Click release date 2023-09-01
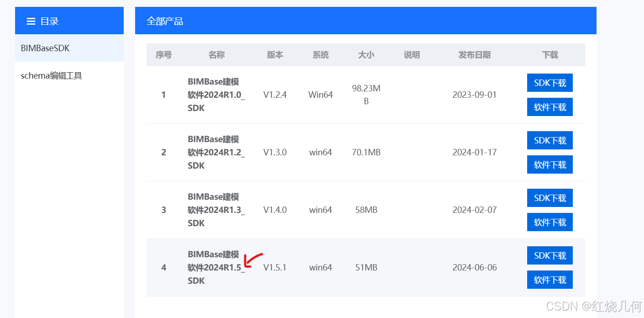Image resolution: width=644 pixels, height=318 pixels. point(474,95)
